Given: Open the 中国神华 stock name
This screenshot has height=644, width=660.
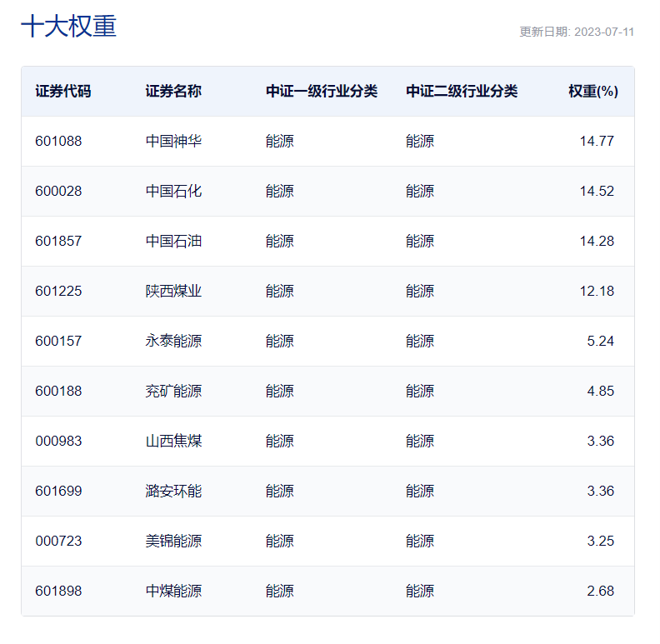Looking at the screenshot, I should [173, 141].
